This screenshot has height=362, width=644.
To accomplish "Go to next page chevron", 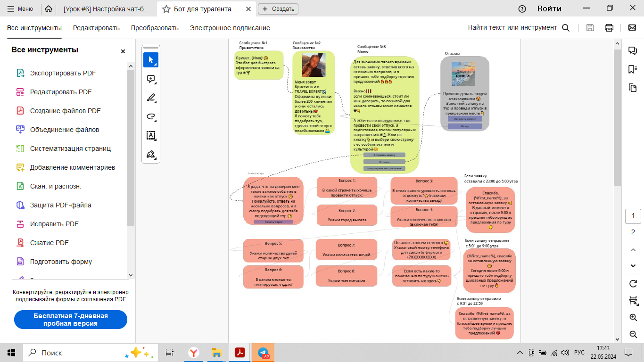I will (x=633, y=266).
